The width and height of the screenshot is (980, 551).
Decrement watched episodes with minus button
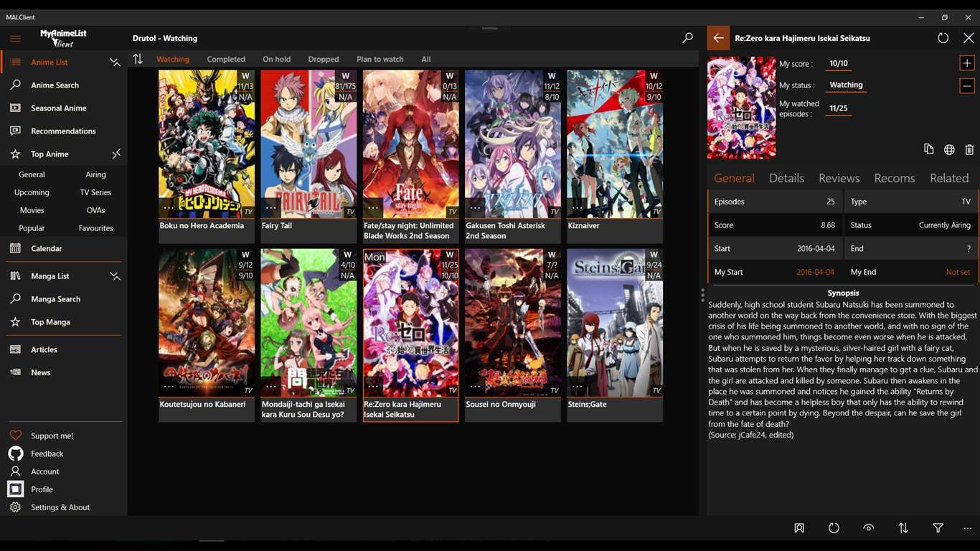point(967,86)
